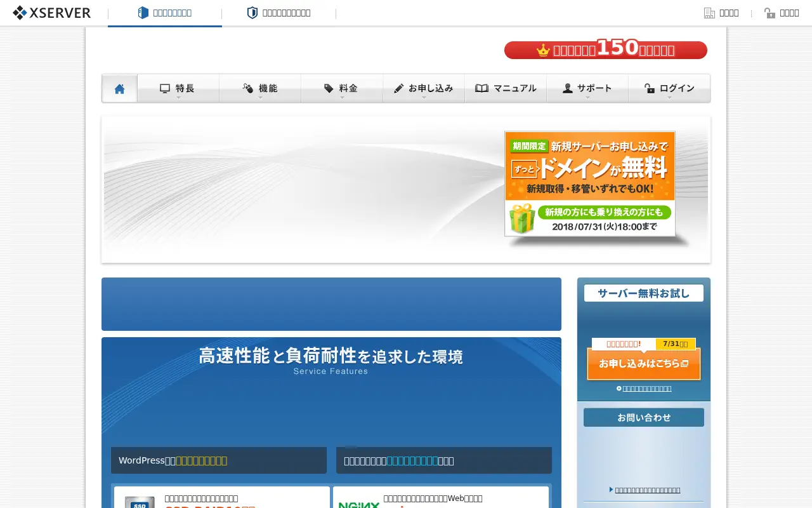
Task: Open the 機能 menu
Action: (x=260, y=88)
